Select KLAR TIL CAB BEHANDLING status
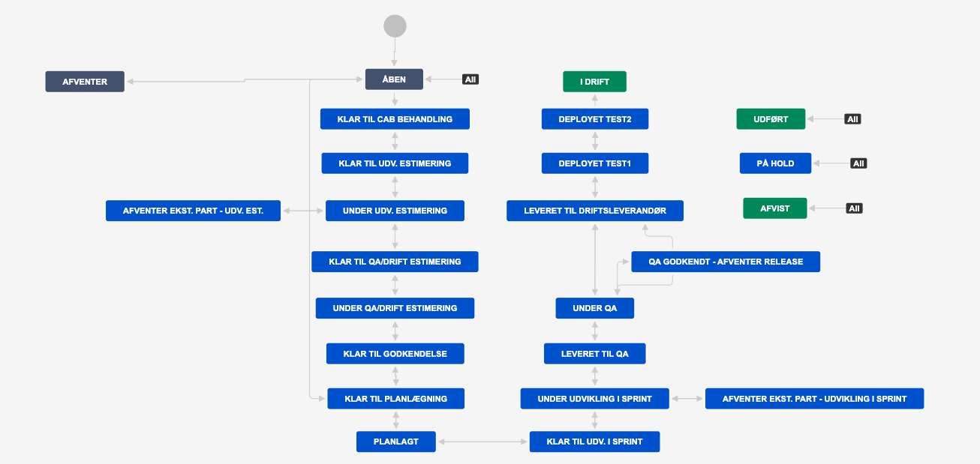Image resolution: width=980 pixels, height=464 pixels. pyautogui.click(x=395, y=119)
